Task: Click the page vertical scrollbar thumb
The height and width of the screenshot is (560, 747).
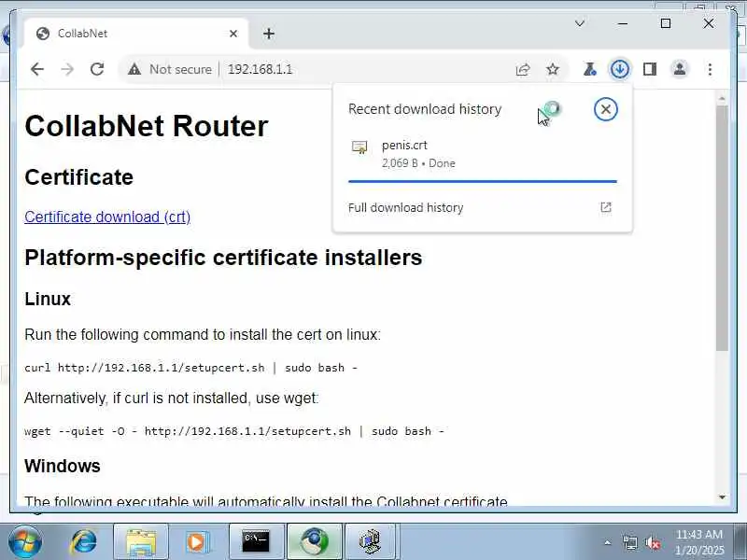Action: (x=722, y=229)
